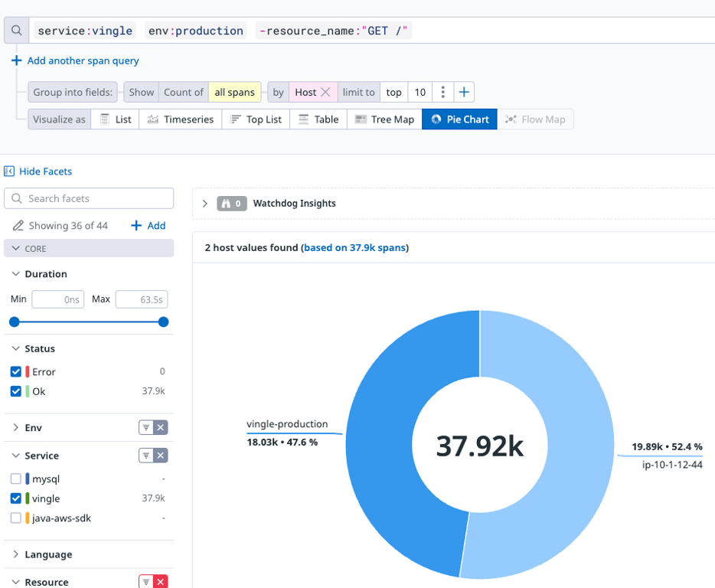Open the all spans selector
The height and width of the screenshot is (588, 715).
(234, 92)
